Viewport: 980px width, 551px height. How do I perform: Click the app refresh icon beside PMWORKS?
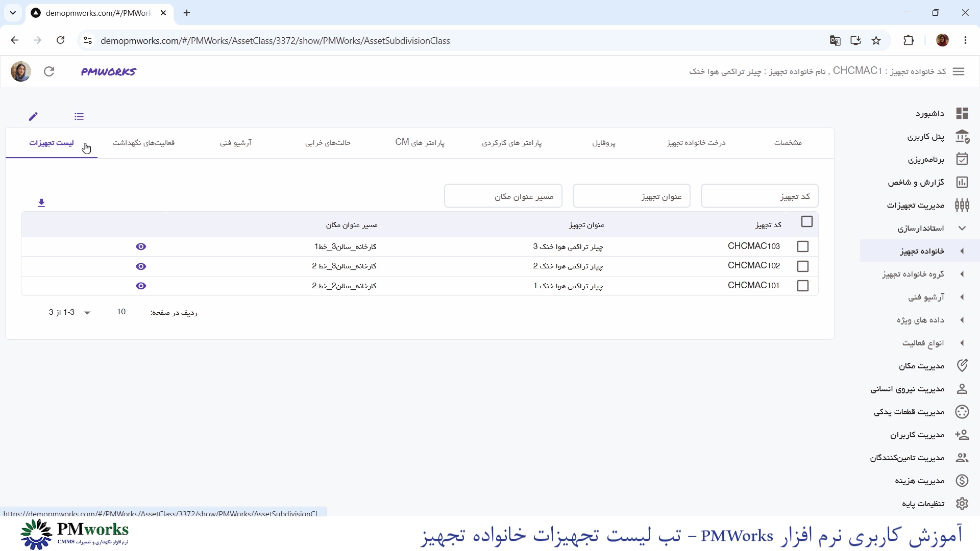49,71
